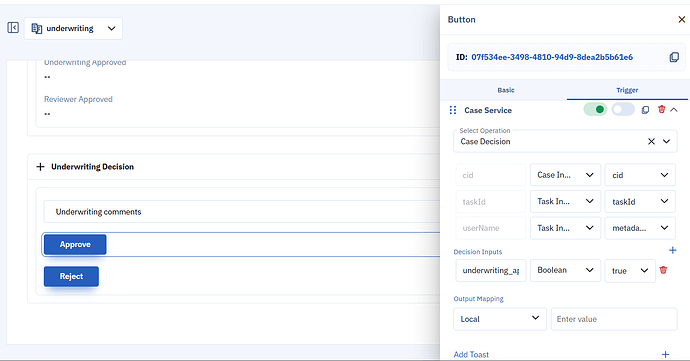Click the taskId parameter field
690x361 pixels.
[490, 202]
